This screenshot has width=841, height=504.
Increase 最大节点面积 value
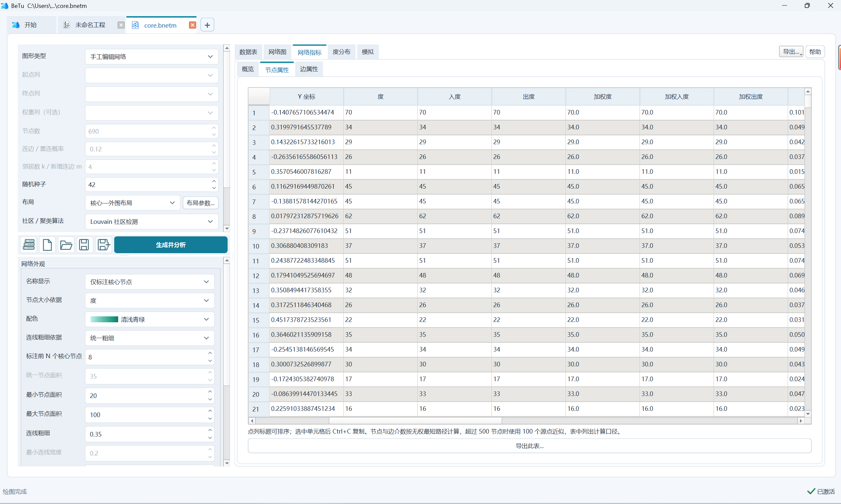[210, 411]
